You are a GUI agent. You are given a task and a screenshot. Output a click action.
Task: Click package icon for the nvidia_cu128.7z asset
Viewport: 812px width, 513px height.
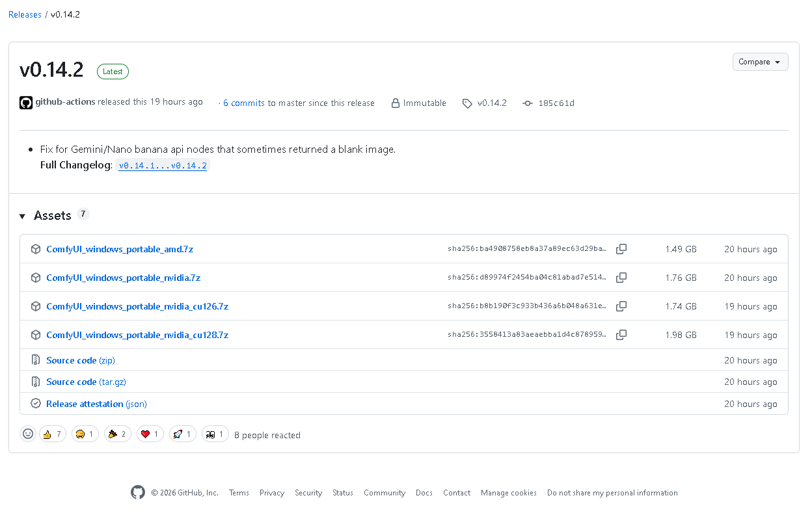[36, 335]
